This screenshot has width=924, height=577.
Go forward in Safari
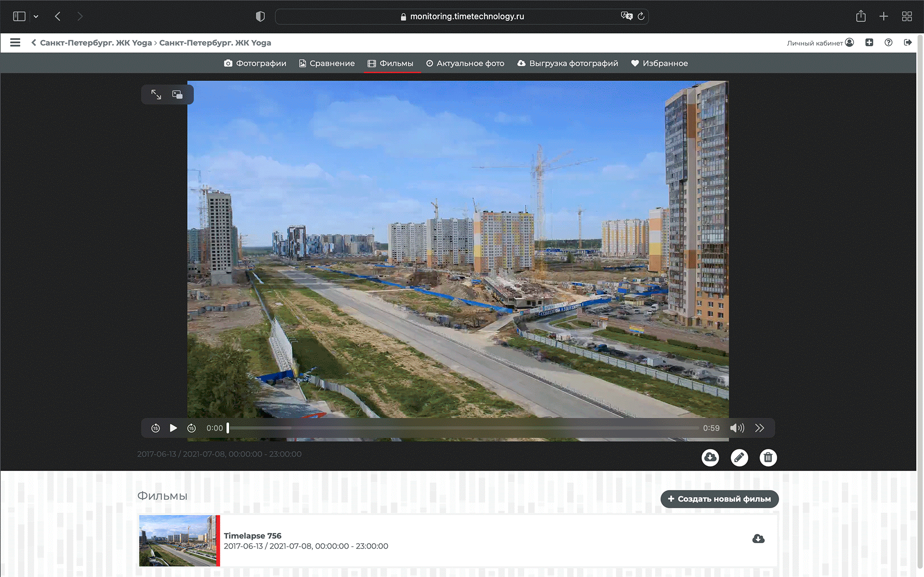pos(80,16)
